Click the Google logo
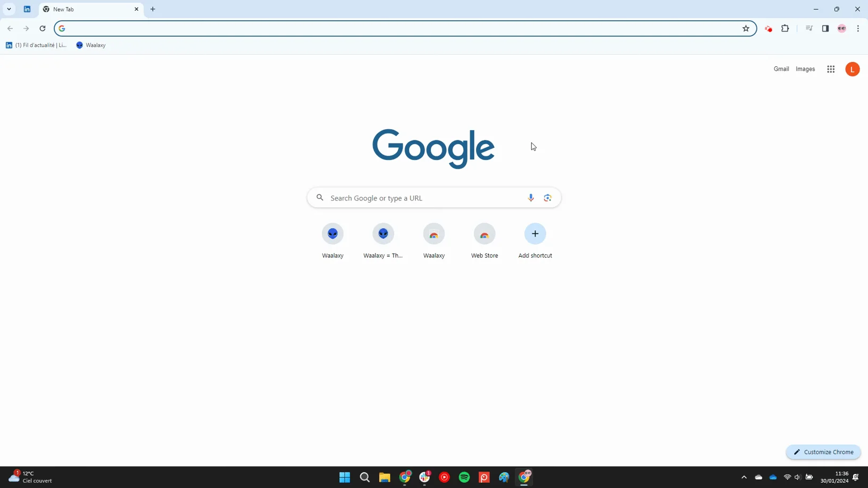The height and width of the screenshot is (488, 868). (x=433, y=148)
